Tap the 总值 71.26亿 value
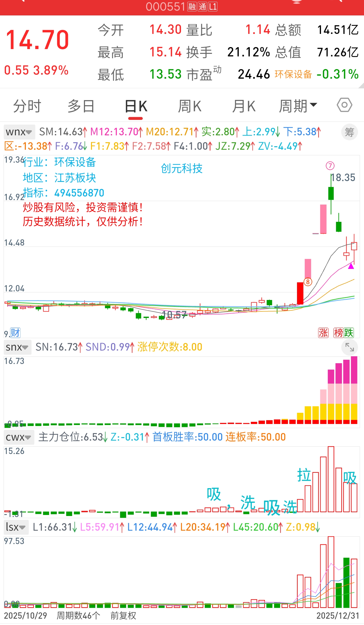The height and width of the screenshot is (625, 364). [338, 52]
